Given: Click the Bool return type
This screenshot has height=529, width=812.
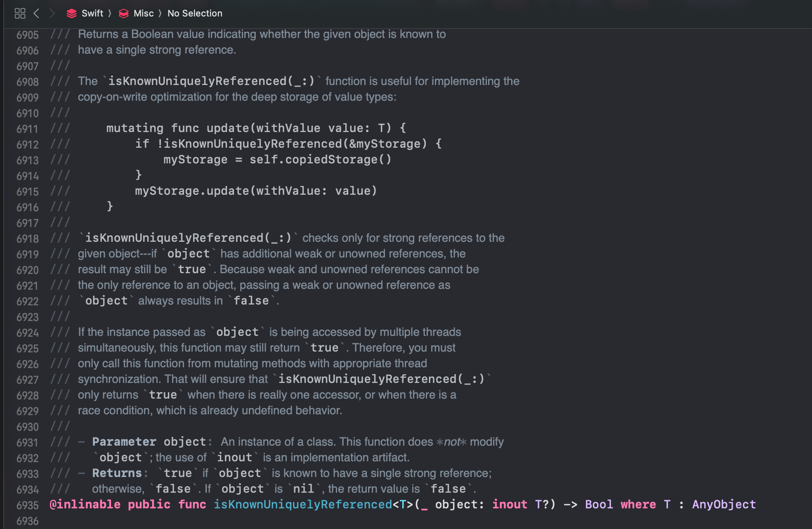Looking at the screenshot, I should tap(599, 504).
